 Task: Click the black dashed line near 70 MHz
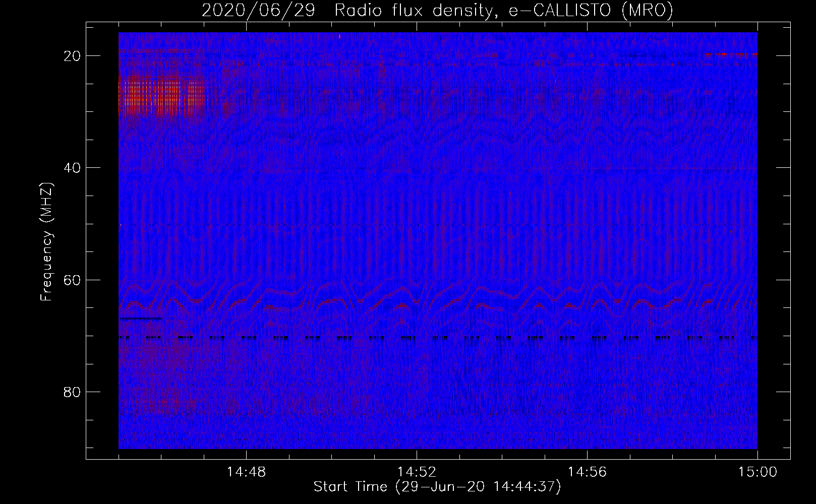(x=438, y=337)
